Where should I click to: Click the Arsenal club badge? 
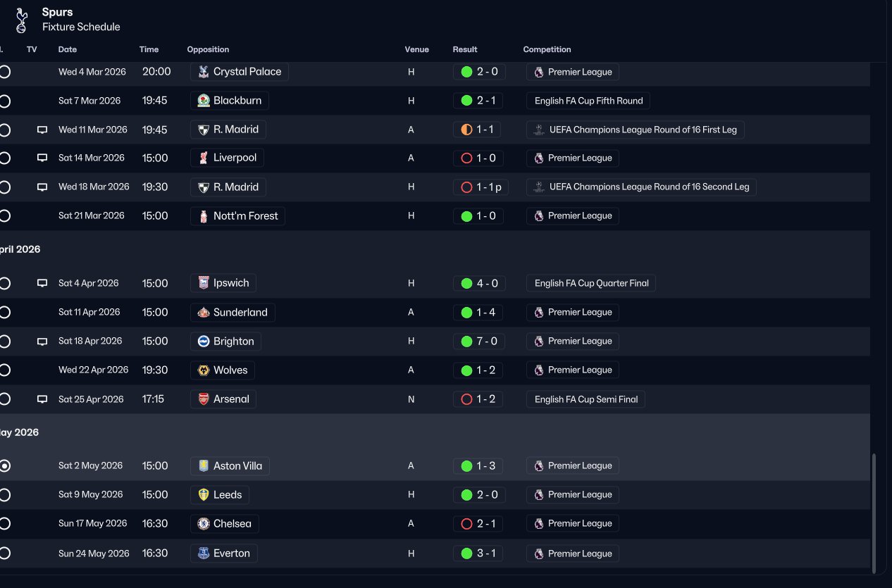(x=204, y=399)
